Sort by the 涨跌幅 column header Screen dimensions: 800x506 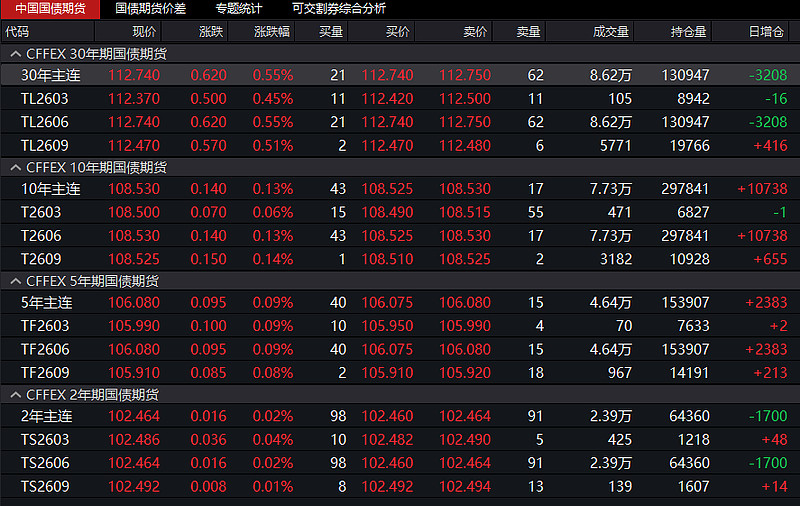coord(262,32)
